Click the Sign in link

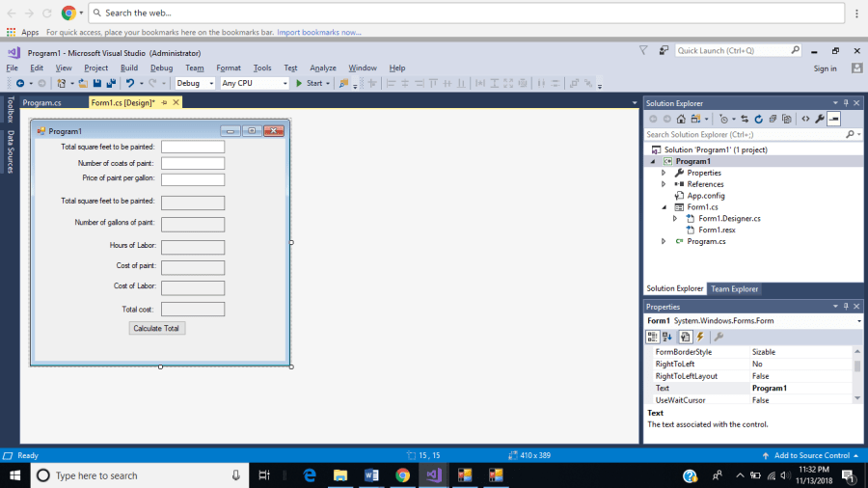pos(825,68)
